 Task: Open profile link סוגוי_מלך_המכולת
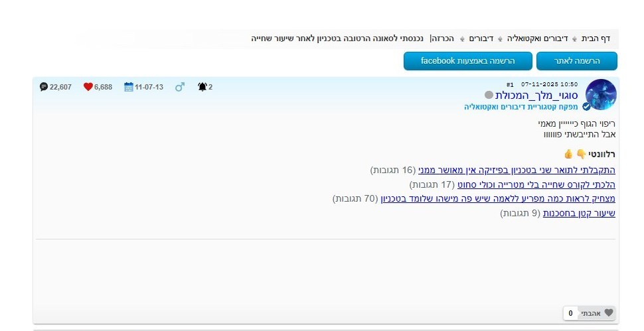pyautogui.click(x=536, y=96)
